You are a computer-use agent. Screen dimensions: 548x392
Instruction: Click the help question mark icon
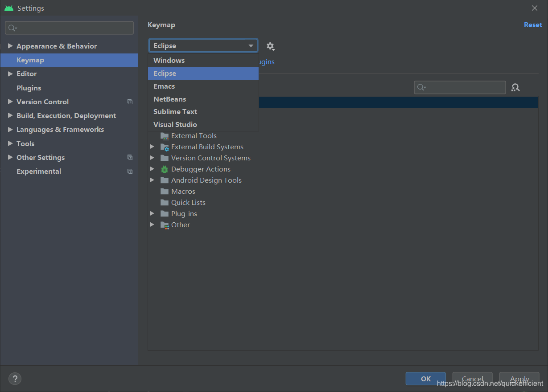click(x=15, y=378)
